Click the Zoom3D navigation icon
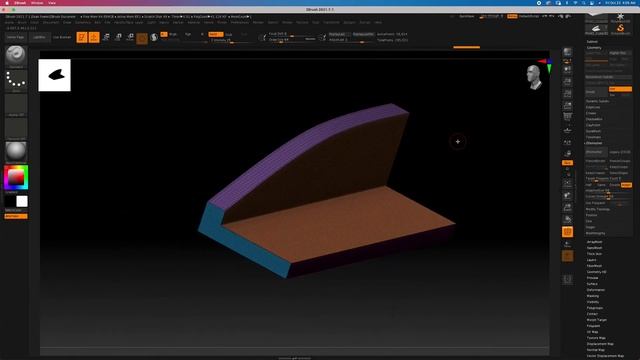The height and width of the screenshot is (360, 640). (567, 208)
